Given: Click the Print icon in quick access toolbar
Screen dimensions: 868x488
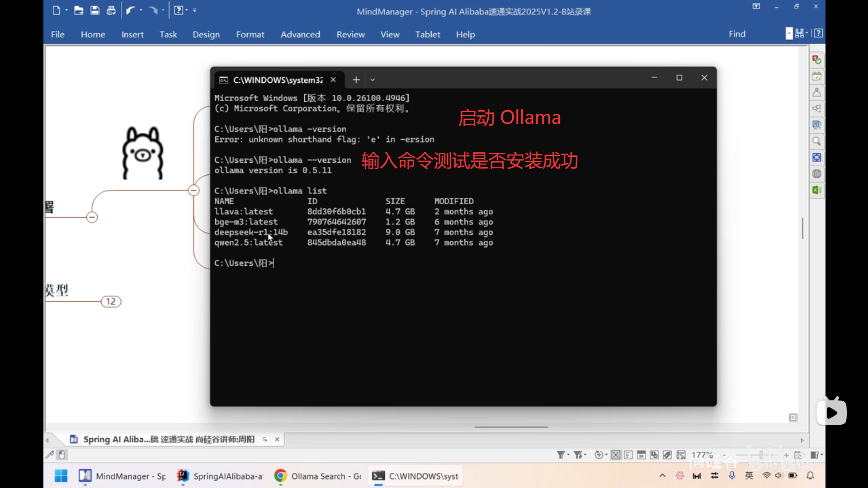Looking at the screenshot, I should [x=111, y=10].
